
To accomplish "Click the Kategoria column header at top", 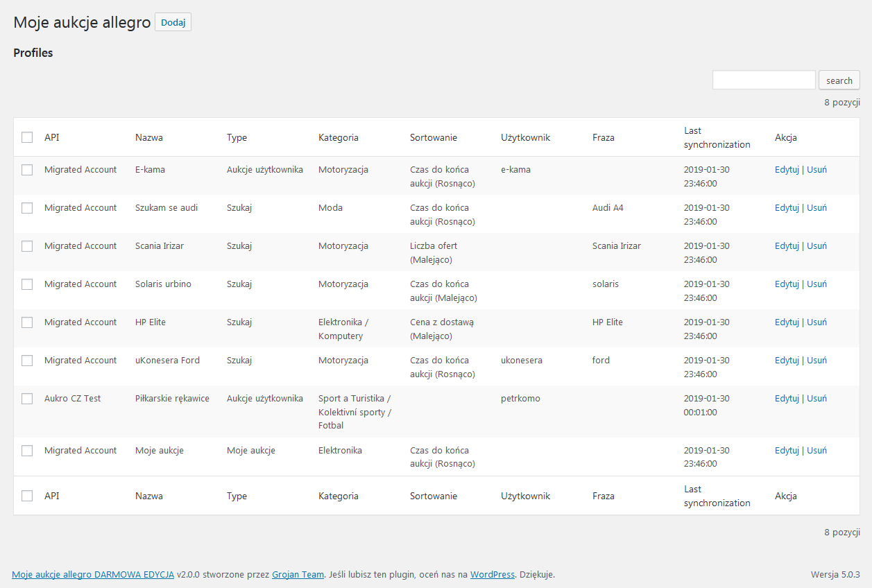I will point(339,137).
